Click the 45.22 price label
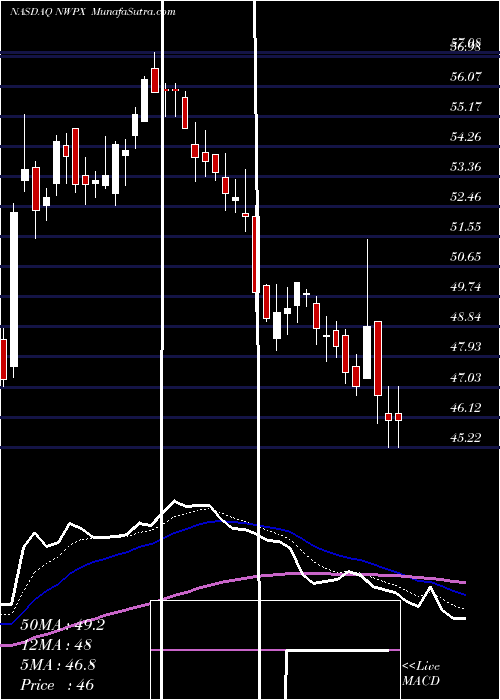The image size is (500, 700). click(x=466, y=438)
